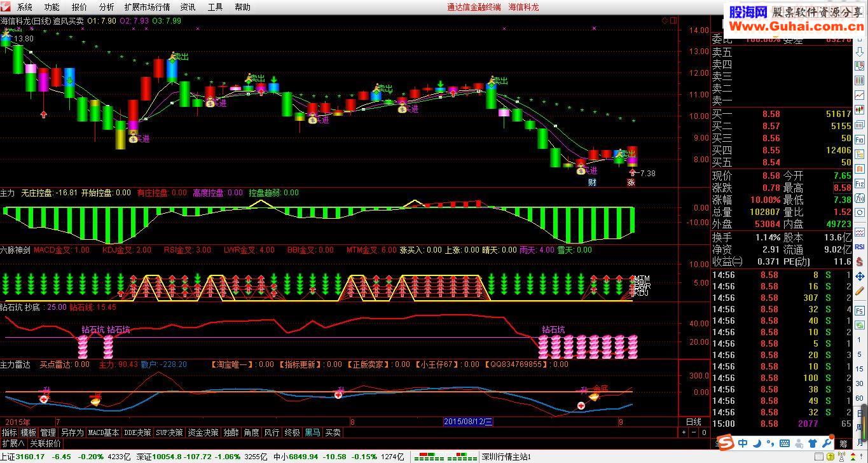Click the 深圳行情主站1 server status
Image resolution: width=868 pixels, height=463 pixels.
point(506,457)
